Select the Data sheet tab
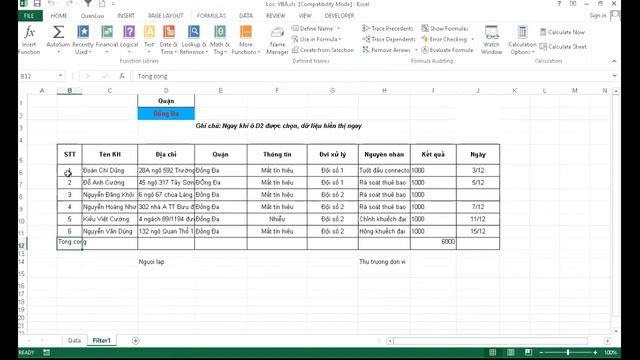Image resolution: width=640 pixels, height=360 pixels. coord(74,340)
